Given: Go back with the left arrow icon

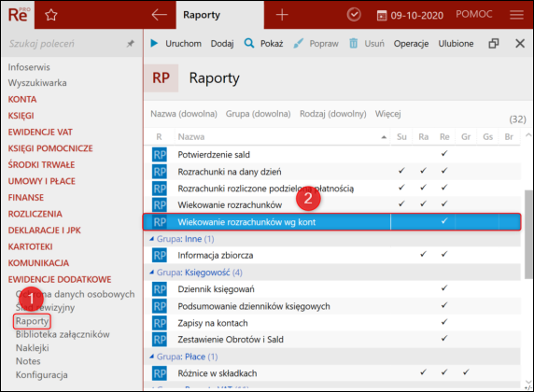Looking at the screenshot, I should click(x=159, y=15).
